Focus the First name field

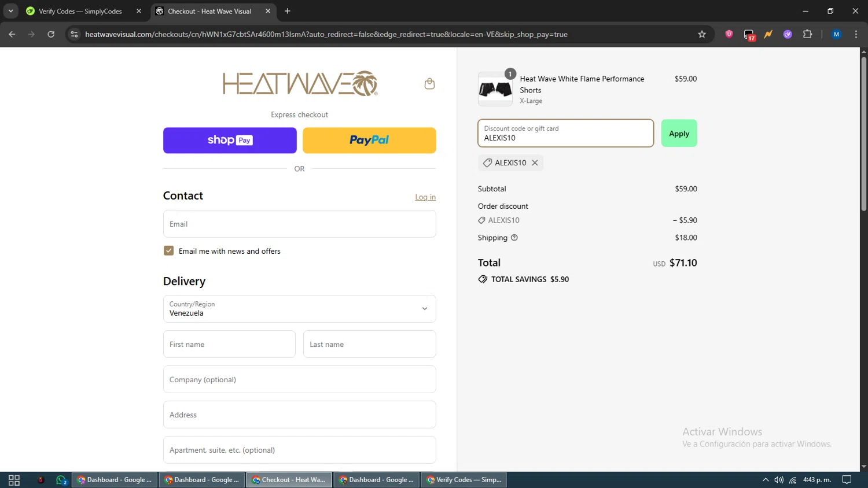point(229,344)
